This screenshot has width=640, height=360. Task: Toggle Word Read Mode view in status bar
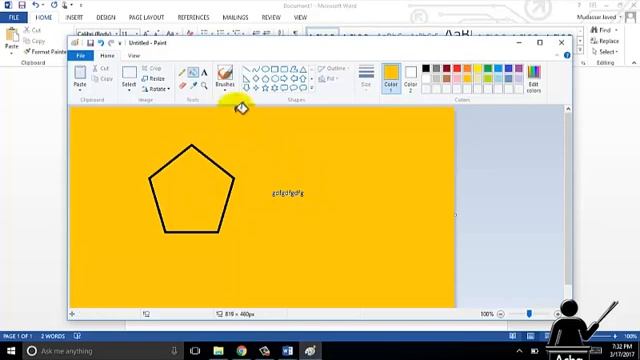coord(513,336)
